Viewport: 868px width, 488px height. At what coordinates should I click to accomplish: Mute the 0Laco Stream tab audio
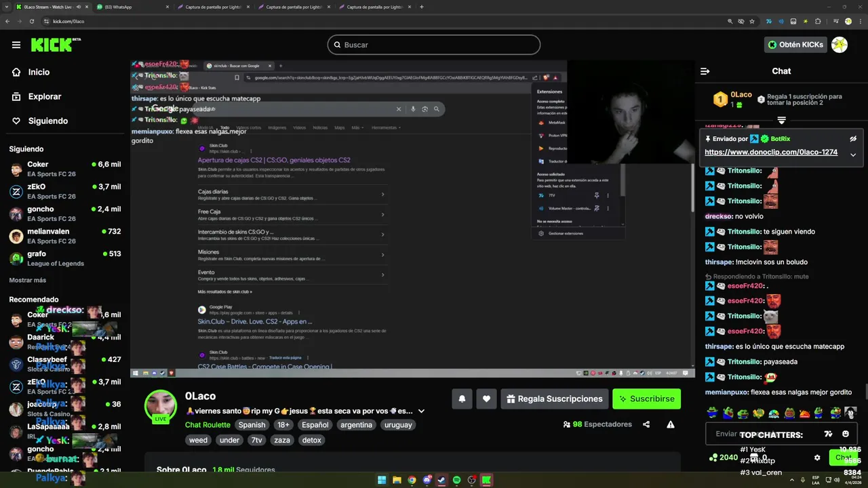point(78,7)
